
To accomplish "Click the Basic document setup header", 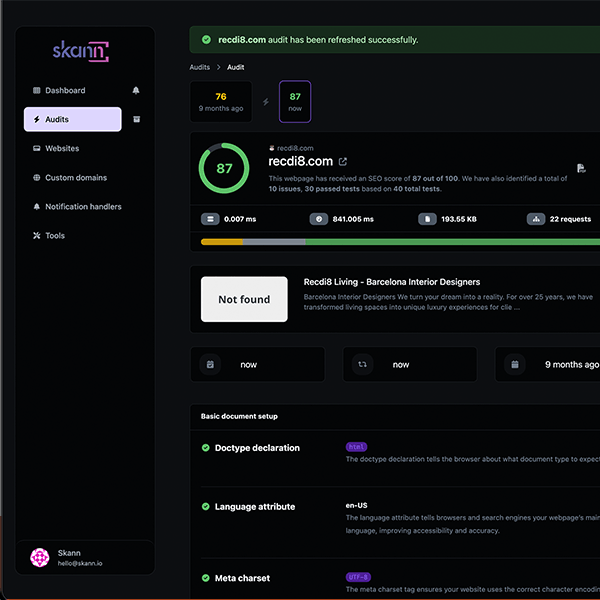I will tap(239, 416).
